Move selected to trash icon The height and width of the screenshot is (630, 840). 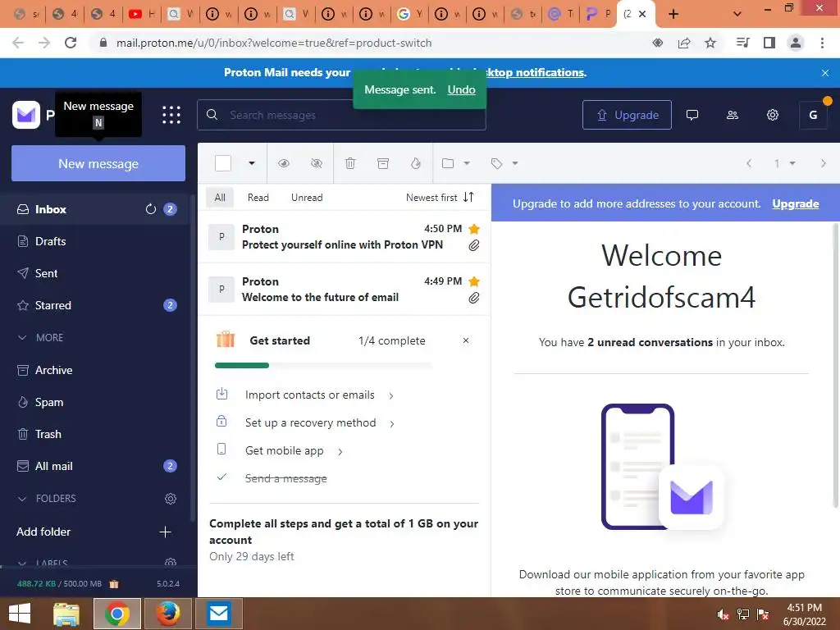(349, 163)
